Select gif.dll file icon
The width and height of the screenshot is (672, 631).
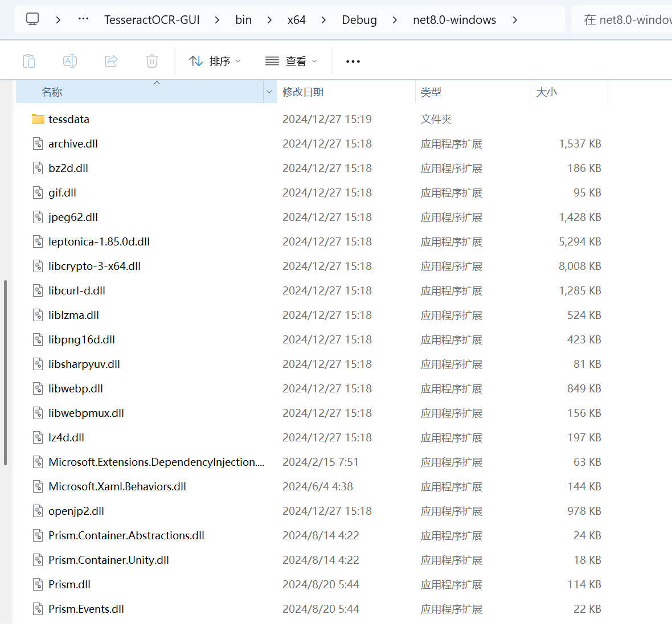pyautogui.click(x=38, y=192)
